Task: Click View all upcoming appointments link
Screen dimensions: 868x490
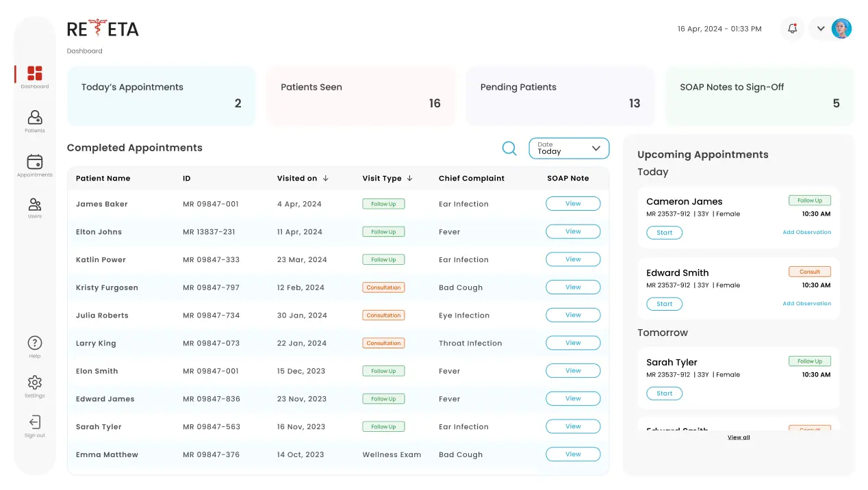Action: click(738, 437)
